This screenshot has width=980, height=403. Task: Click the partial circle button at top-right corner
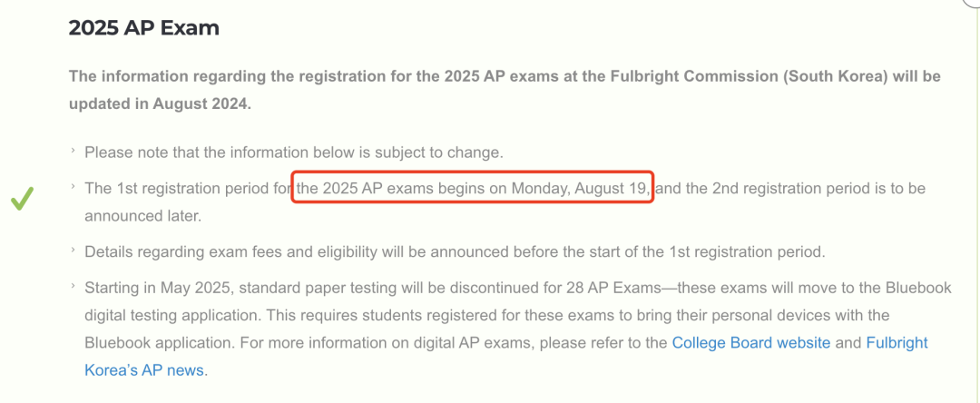click(972, 5)
